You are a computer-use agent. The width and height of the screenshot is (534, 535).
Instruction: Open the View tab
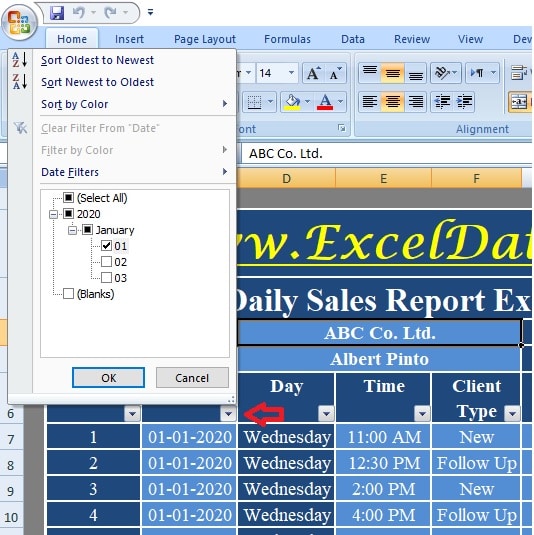click(470, 39)
